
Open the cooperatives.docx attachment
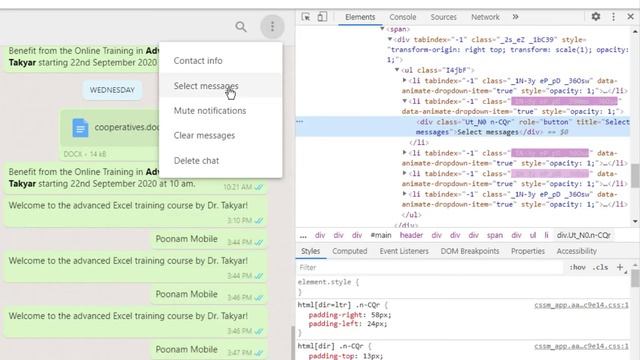127,127
